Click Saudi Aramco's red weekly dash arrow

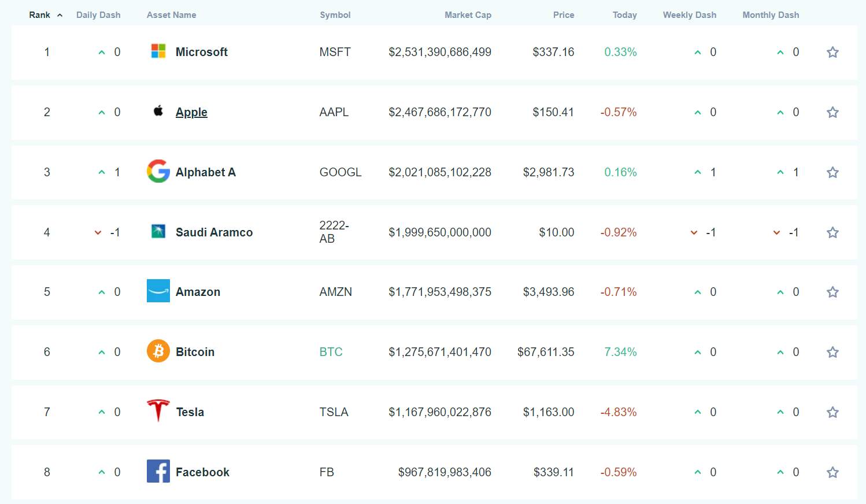tap(694, 233)
